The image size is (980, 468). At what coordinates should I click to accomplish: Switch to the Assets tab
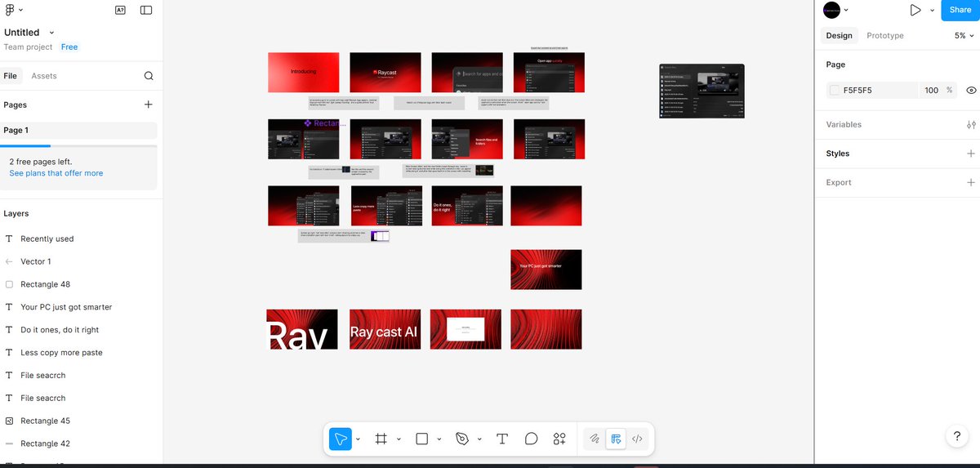(44, 76)
